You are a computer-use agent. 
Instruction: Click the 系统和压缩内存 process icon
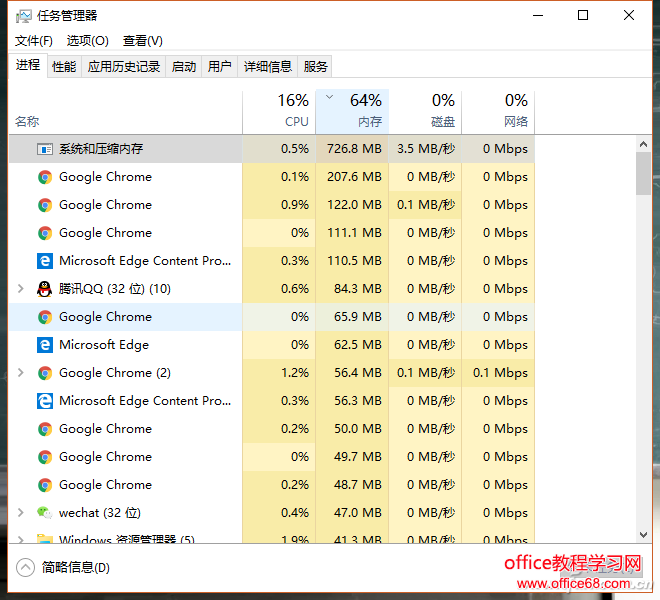(x=45, y=149)
